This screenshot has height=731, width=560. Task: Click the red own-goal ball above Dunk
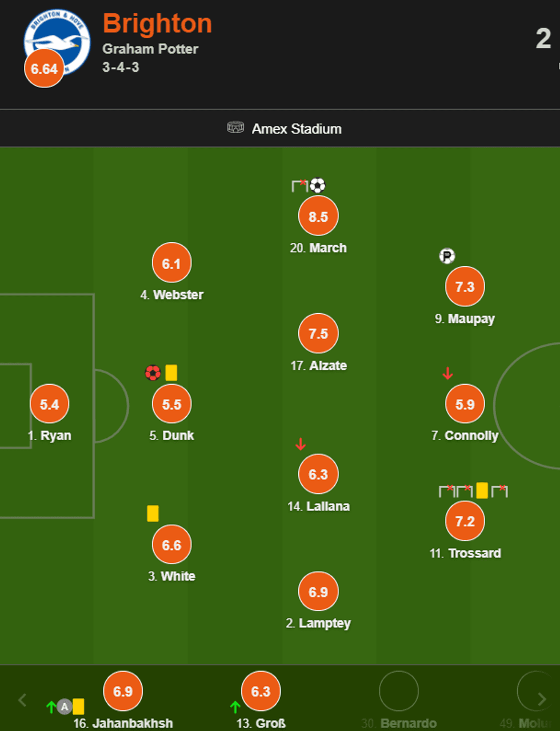(x=153, y=373)
